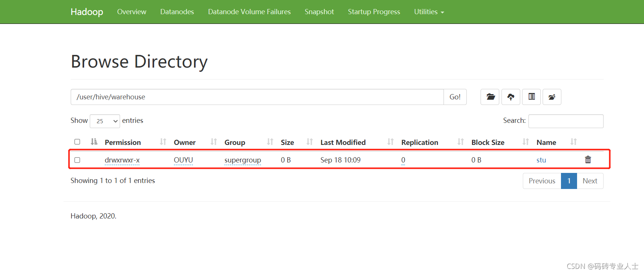Click the cut/paste folder move icon

pyautogui.click(x=552, y=97)
